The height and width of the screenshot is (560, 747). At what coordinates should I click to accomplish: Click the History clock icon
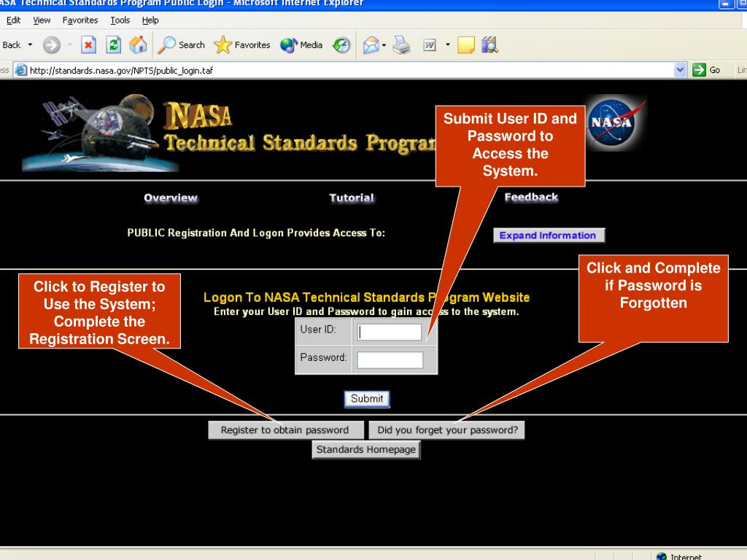341,45
